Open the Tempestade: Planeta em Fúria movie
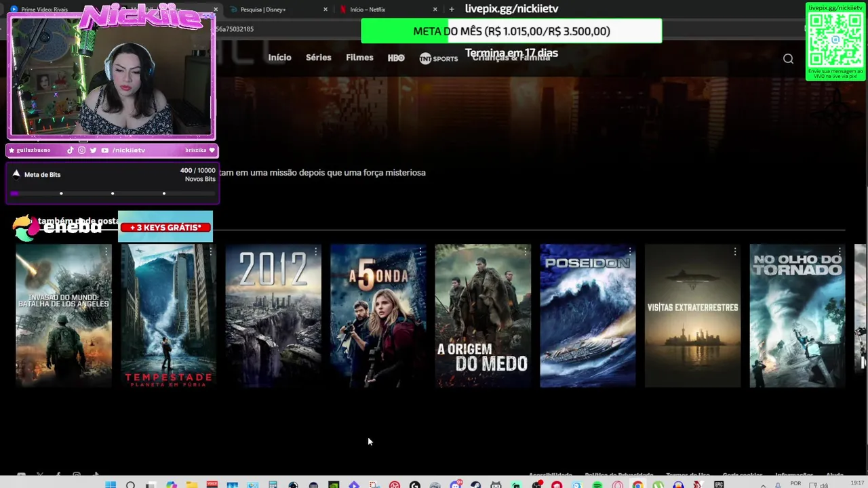This screenshot has width=868, height=488. coord(168,316)
